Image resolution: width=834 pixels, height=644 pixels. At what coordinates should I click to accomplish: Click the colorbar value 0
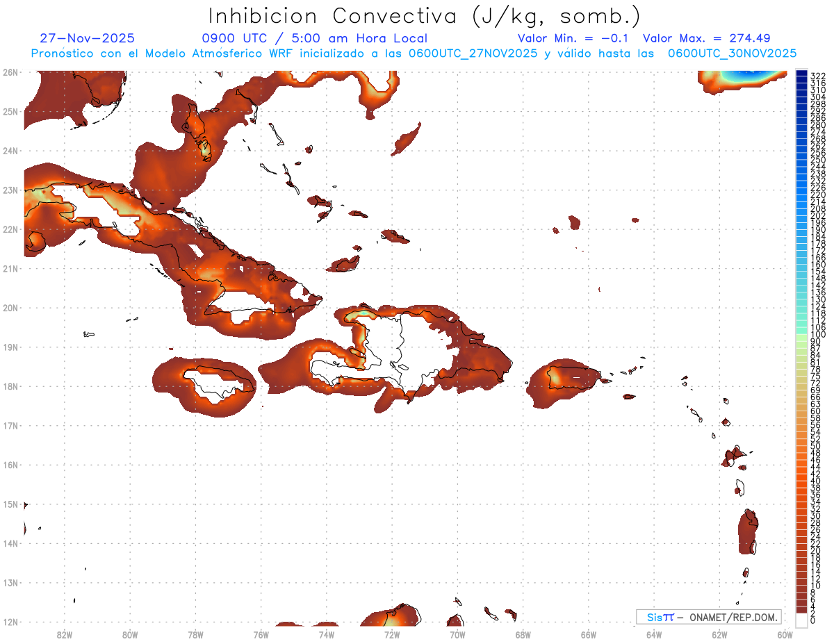[813, 620]
